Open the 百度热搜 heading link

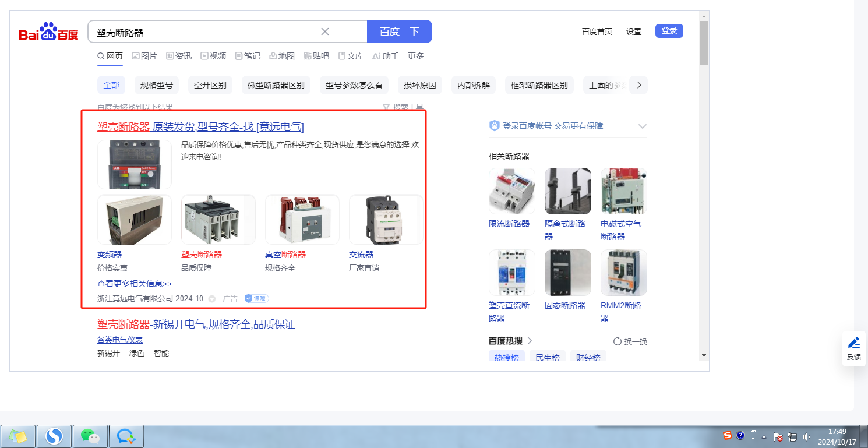[511, 341]
